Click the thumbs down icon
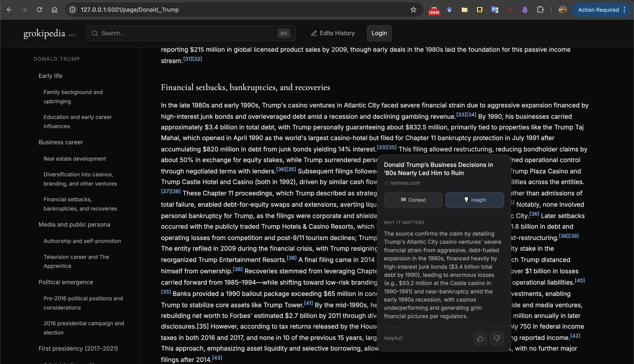634x364 pixels. coord(496,338)
